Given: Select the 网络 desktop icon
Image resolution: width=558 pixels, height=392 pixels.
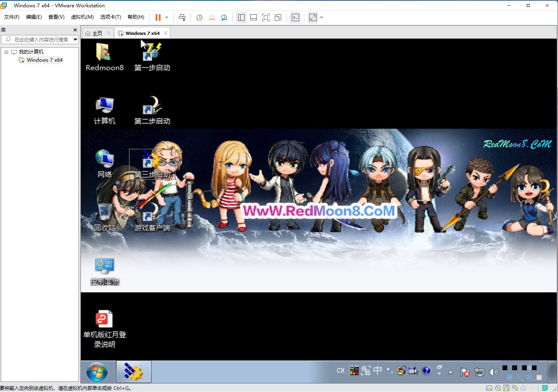Looking at the screenshot, I should pos(104,164).
